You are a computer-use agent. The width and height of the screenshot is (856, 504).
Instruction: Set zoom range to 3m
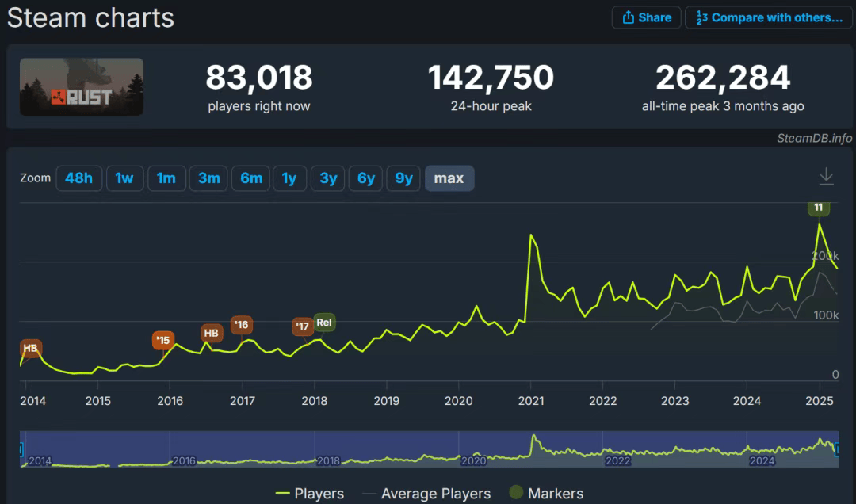tap(208, 178)
